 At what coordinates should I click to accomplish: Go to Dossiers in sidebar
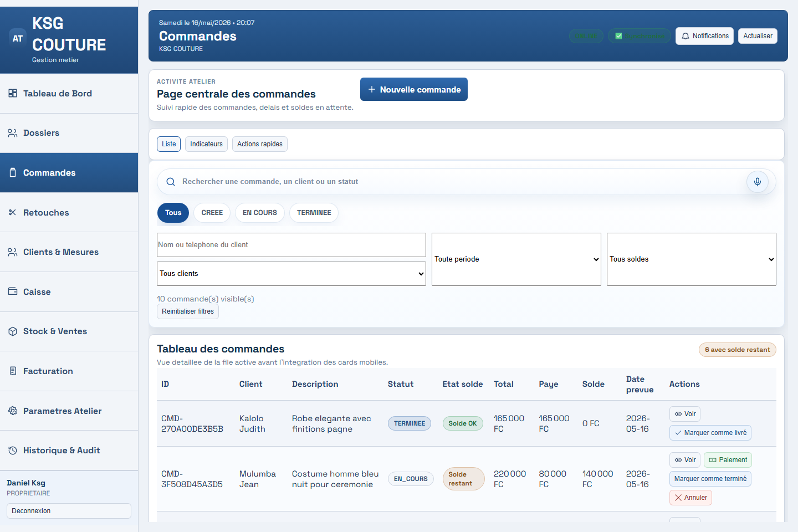[69, 133]
